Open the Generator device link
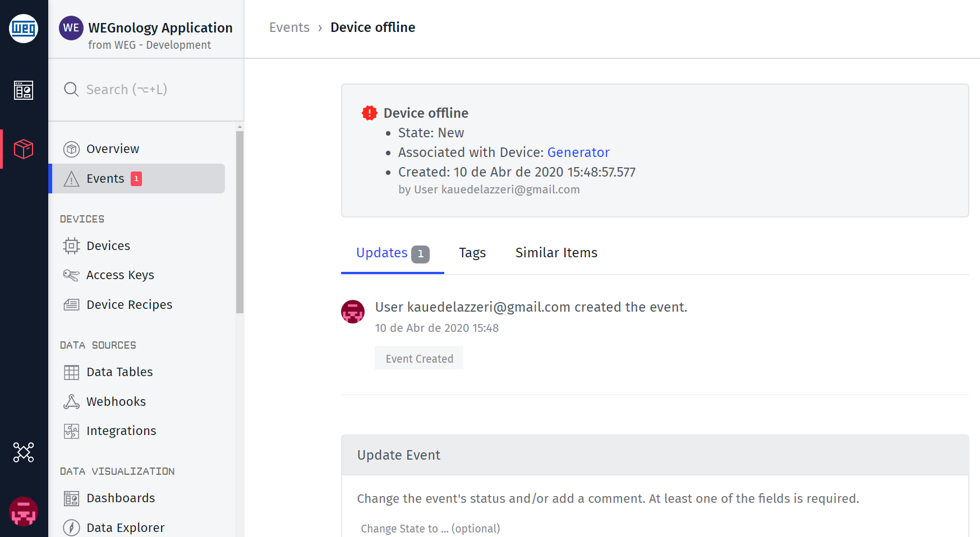 (578, 152)
